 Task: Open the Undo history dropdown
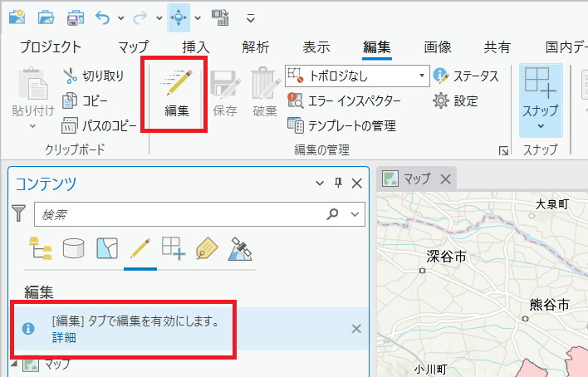pyautogui.click(x=120, y=18)
